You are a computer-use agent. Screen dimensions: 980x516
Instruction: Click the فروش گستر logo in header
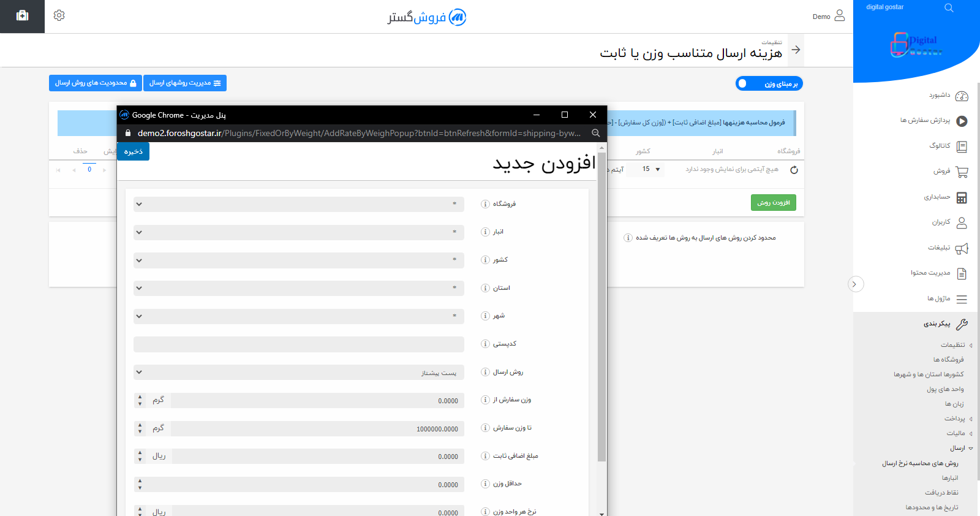pos(426,17)
